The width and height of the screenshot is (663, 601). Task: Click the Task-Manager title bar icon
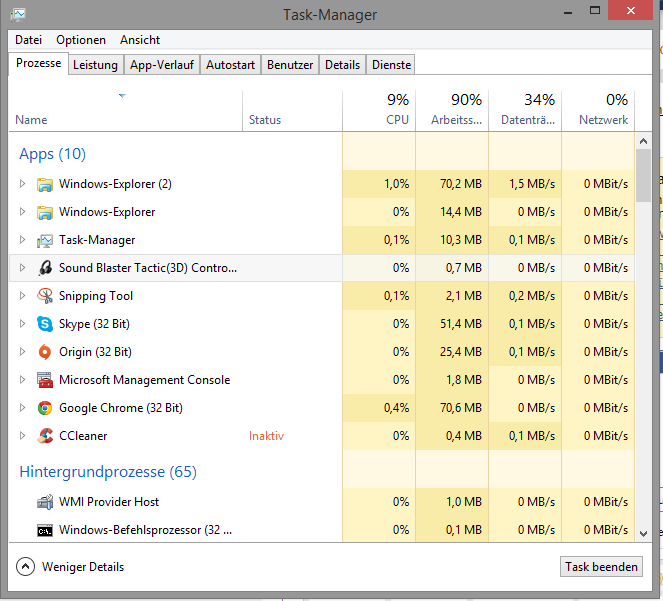tap(18, 14)
